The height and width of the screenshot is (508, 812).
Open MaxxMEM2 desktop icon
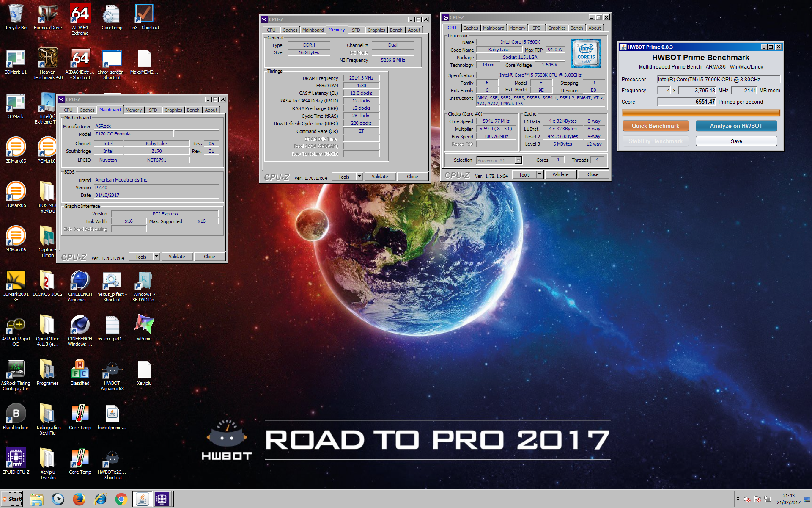point(144,61)
